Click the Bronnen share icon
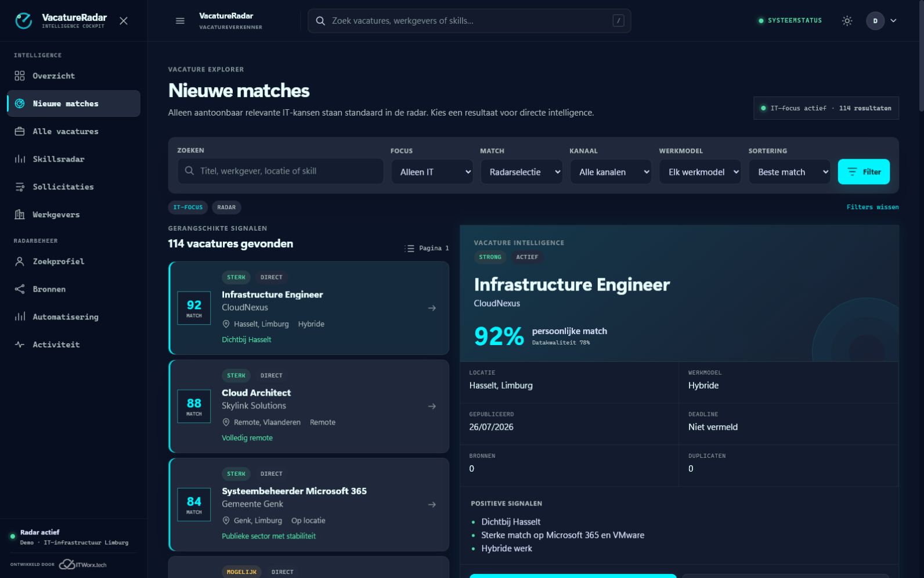Image resolution: width=924 pixels, height=578 pixels. (x=20, y=289)
